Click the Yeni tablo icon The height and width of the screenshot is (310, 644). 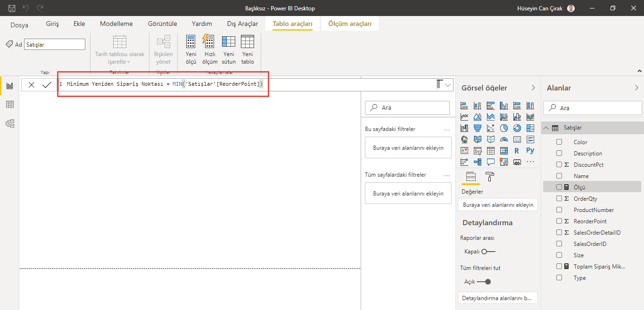click(248, 42)
